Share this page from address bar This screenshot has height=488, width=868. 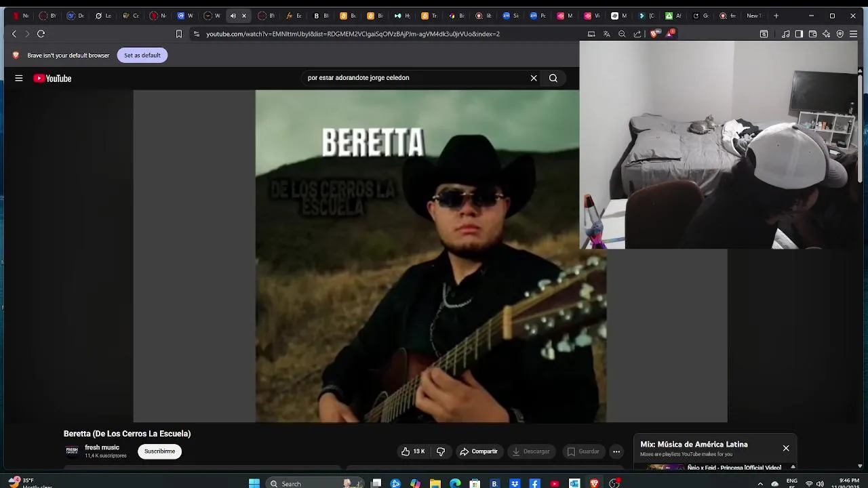click(637, 34)
